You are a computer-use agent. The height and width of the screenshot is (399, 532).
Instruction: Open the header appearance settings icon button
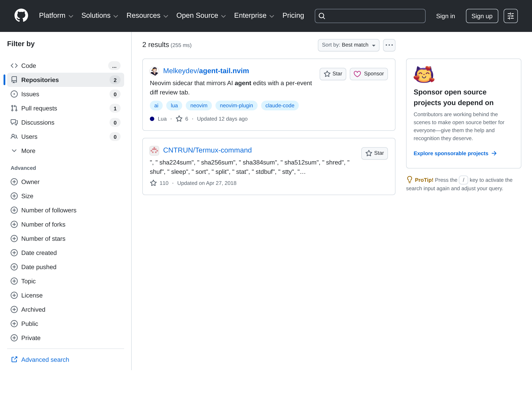[510, 16]
